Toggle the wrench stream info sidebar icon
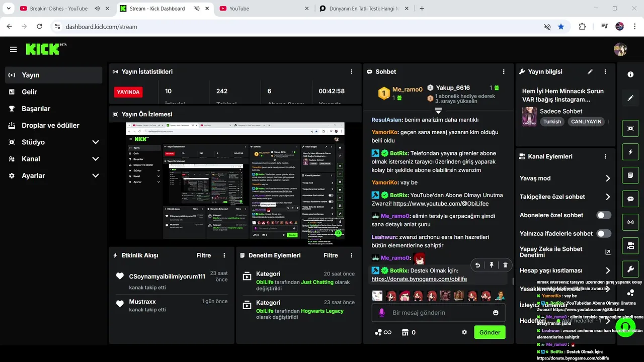Image resolution: width=644 pixels, height=362 pixels. [630, 269]
